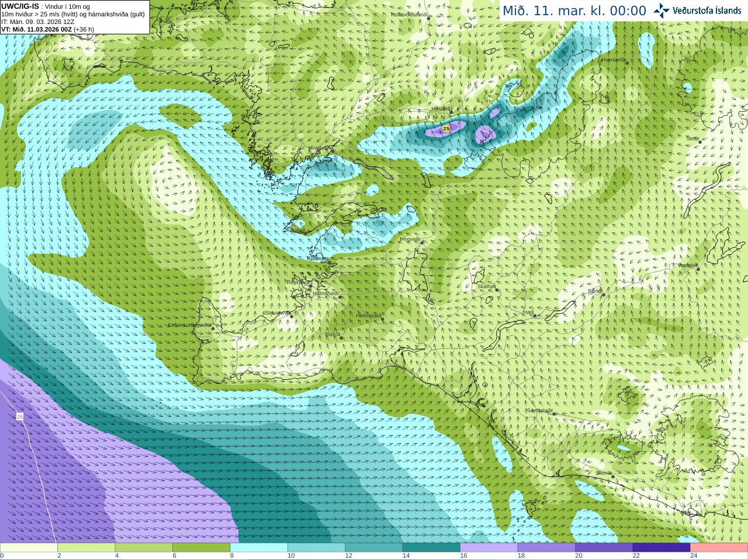
Task: Select the Steinar station marker
Action: (613, 476)
